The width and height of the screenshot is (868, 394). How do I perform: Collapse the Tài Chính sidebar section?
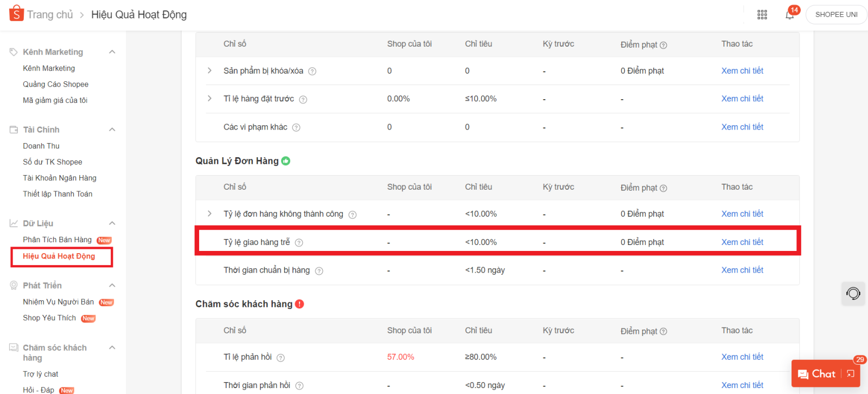click(x=112, y=130)
